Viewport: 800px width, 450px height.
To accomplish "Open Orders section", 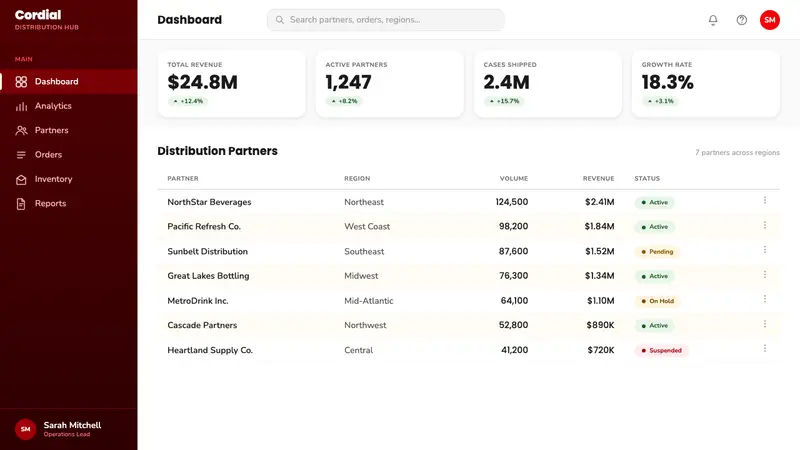I will [68, 155].
